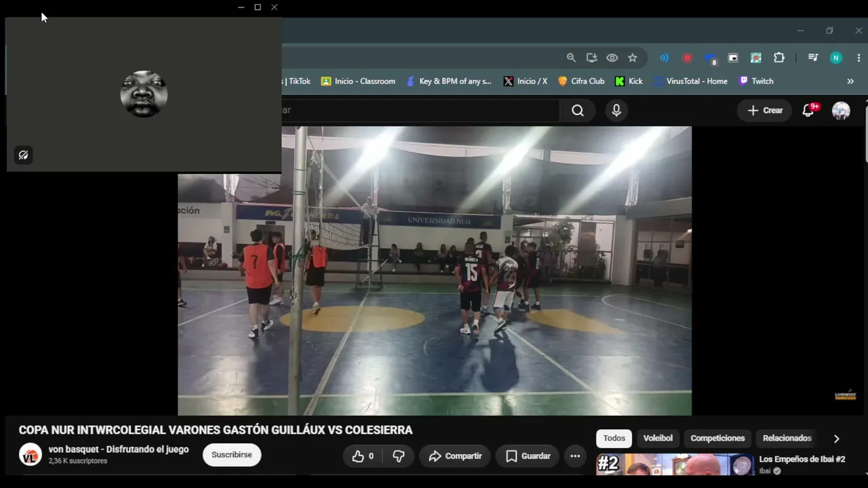Open the Cifra Club bookmark
This screenshot has height=488, width=868.
[581, 81]
